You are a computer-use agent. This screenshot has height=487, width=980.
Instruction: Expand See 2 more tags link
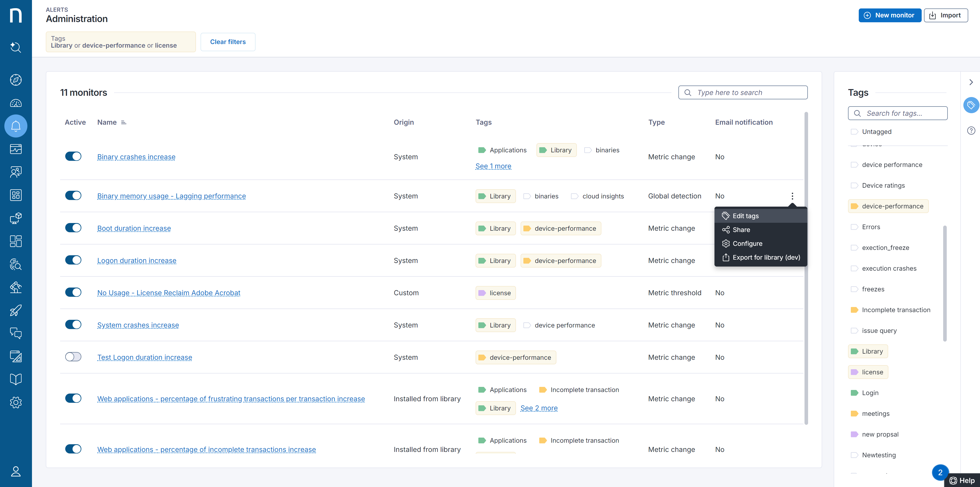tap(539, 408)
